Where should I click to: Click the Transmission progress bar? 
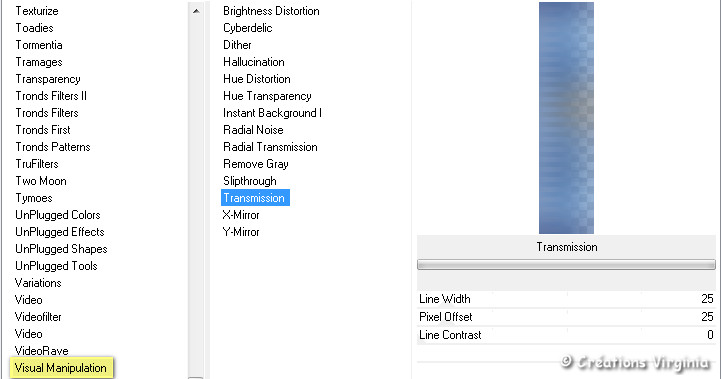(566, 264)
